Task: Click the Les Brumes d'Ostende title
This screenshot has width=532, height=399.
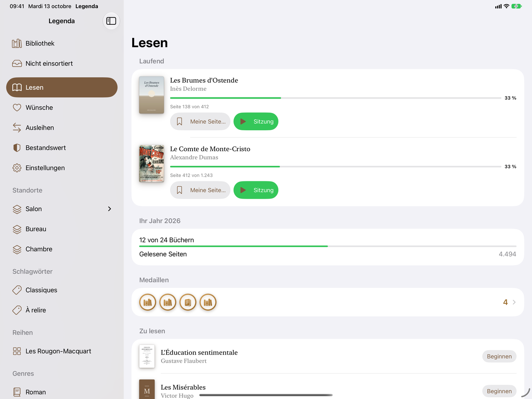Action: coord(204,80)
